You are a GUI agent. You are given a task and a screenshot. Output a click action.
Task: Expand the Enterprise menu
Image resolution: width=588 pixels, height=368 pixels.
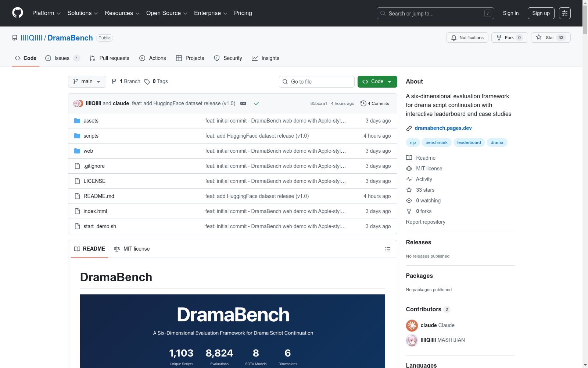click(211, 13)
